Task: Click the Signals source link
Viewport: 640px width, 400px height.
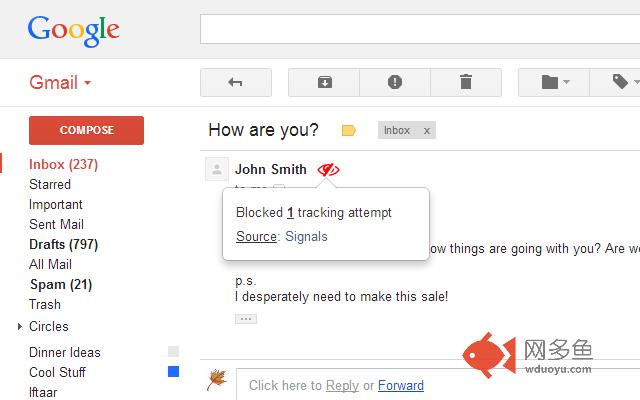Action: [x=306, y=237]
